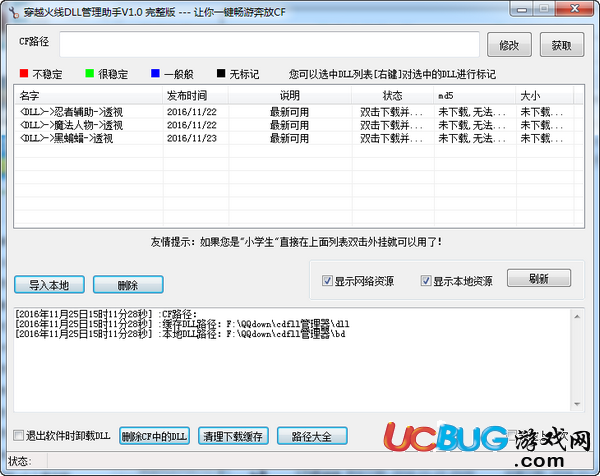Screen dimensions: 600x476
Task: Click the 刷新 button
Action: coord(539,278)
